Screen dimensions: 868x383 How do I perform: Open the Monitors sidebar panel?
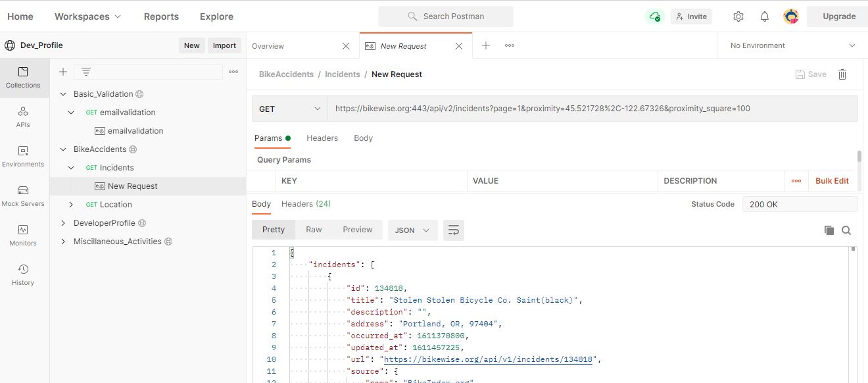(24, 236)
